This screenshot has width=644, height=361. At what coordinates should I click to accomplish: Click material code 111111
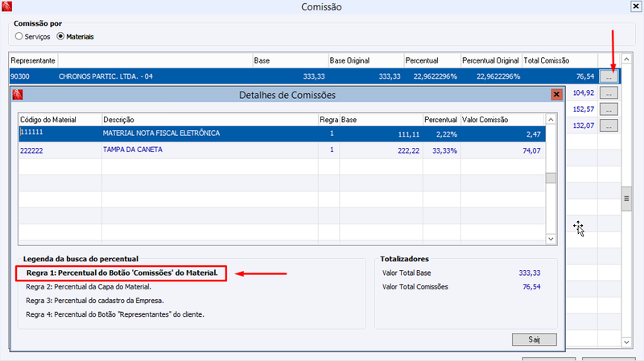[x=31, y=132]
